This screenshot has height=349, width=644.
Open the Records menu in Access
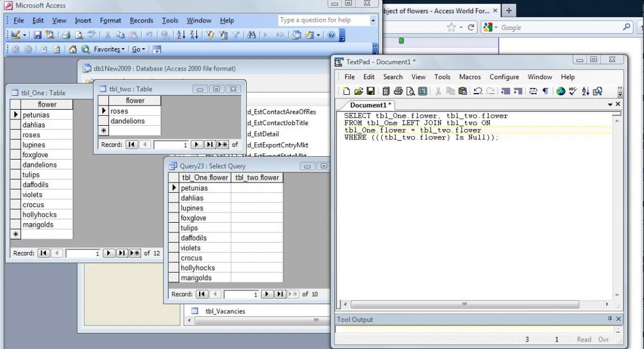141,20
